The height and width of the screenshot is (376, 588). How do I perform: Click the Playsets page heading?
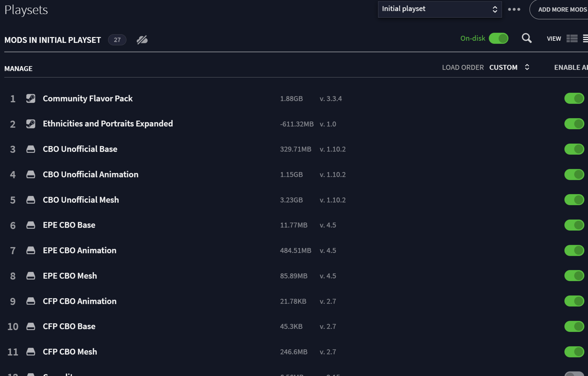click(x=26, y=10)
